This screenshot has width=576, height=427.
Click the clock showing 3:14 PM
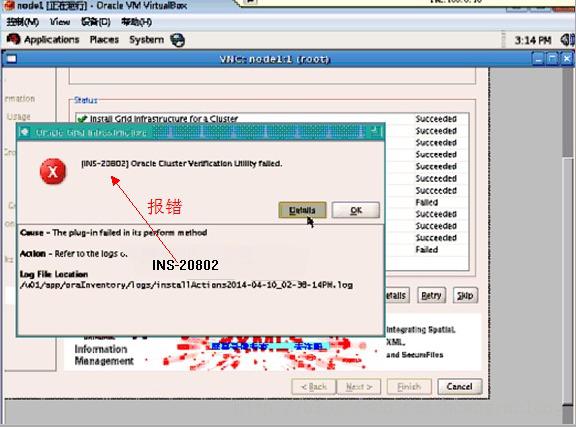point(533,40)
